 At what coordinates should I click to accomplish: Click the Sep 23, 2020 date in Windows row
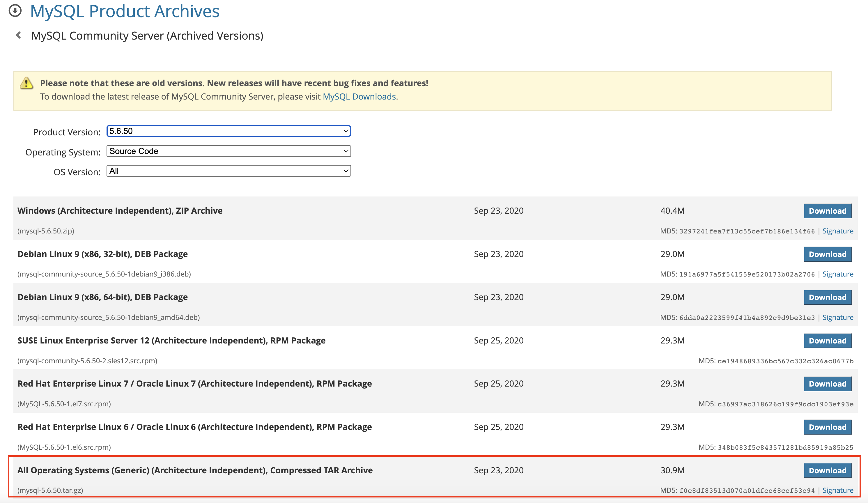(498, 210)
